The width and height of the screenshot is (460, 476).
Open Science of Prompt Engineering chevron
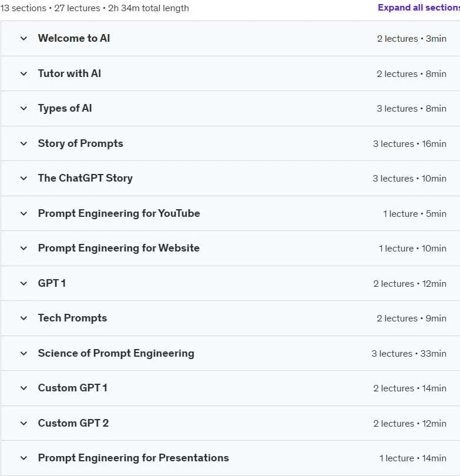click(x=23, y=353)
